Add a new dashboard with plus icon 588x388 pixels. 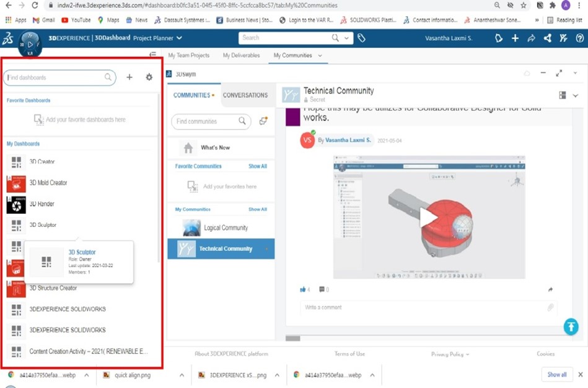[x=129, y=77]
